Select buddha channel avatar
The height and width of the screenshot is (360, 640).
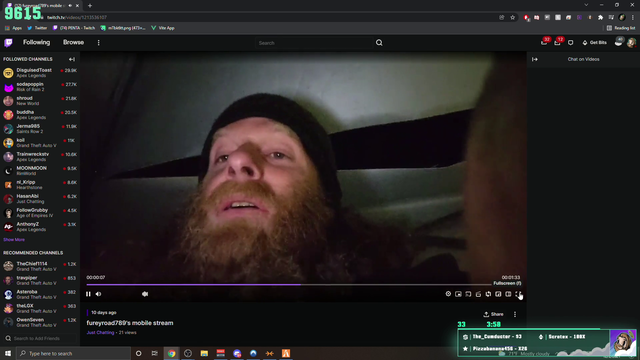click(x=8, y=115)
